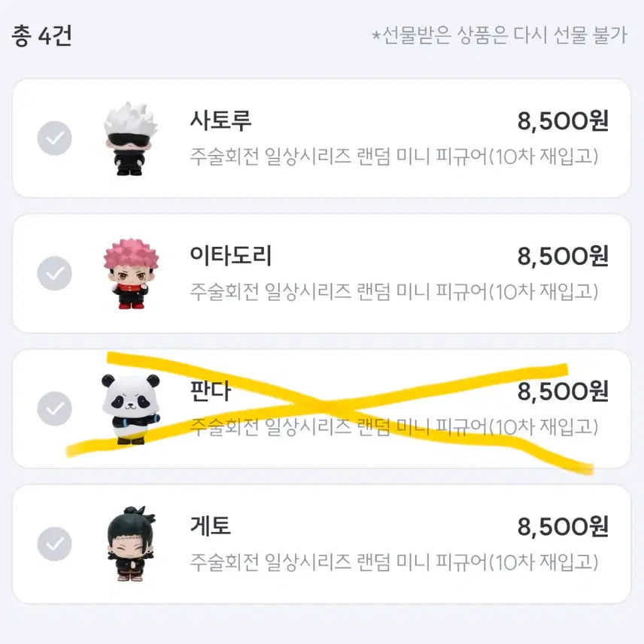Open the 판다 product name

pyautogui.click(x=210, y=391)
